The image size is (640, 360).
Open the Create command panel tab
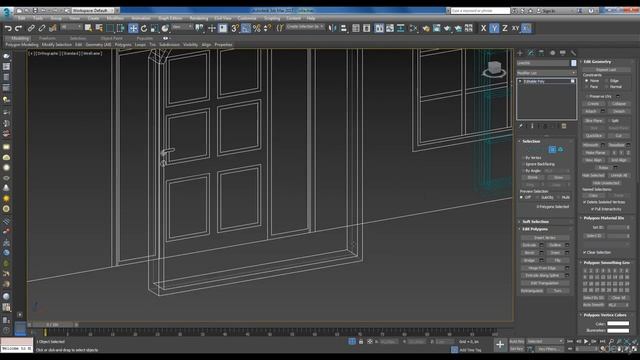(520, 53)
